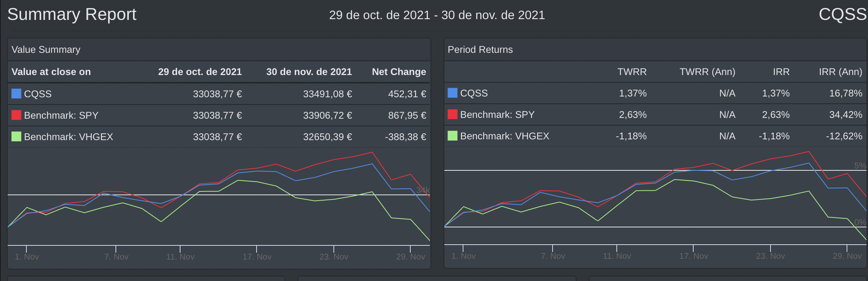Select the TWRR (Ann) column header

pyautogui.click(x=707, y=72)
